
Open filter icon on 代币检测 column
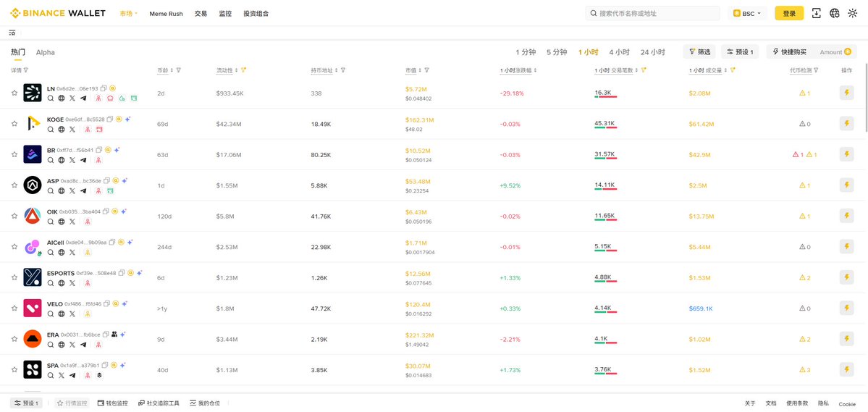click(817, 70)
